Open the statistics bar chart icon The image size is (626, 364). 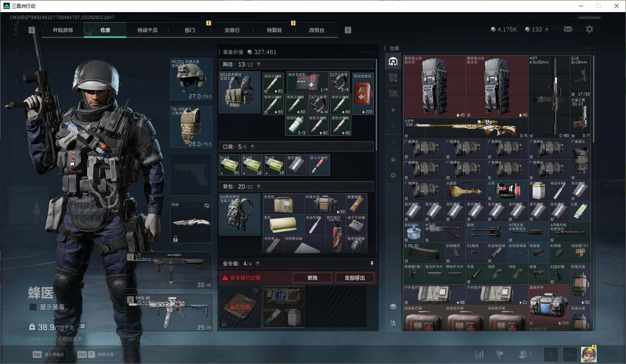(479, 355)
